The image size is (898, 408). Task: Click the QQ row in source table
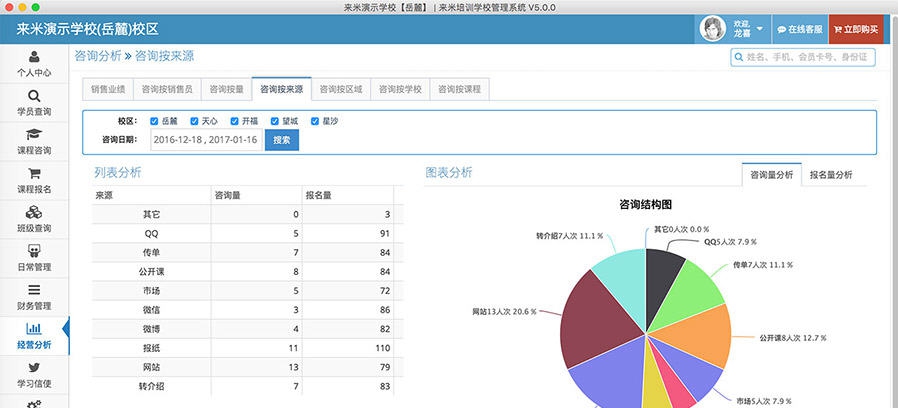click(x=247, y=234)
